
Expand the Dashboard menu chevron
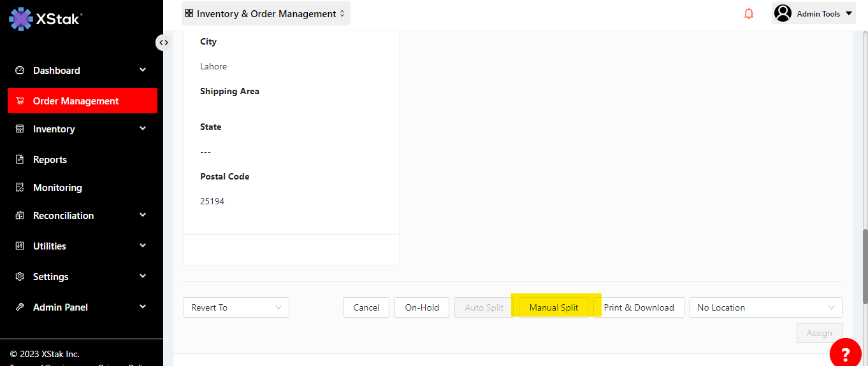click(143, 70)
